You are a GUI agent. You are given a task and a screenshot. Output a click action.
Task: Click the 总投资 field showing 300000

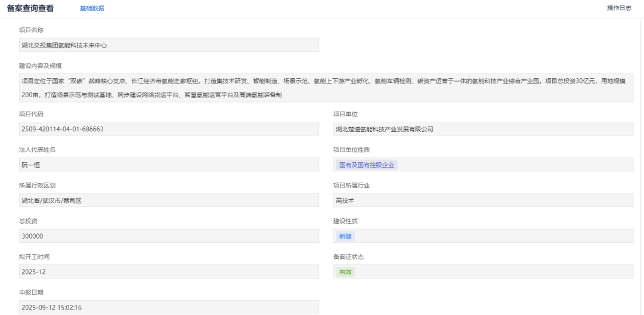[x=169, y=236]
